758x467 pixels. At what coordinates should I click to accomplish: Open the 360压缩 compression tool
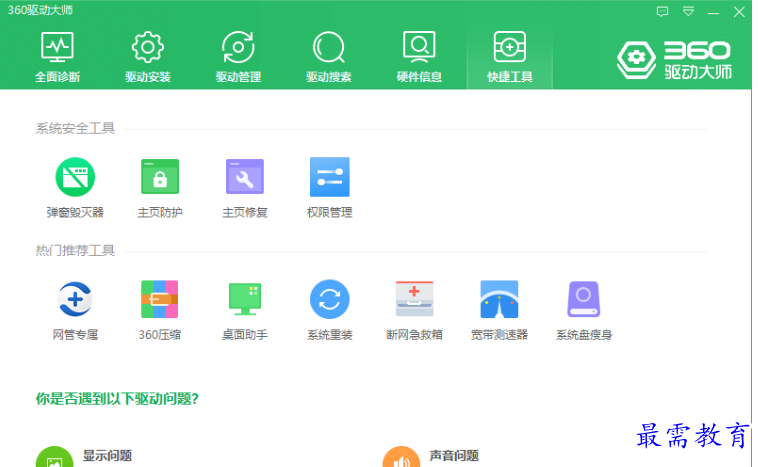point(160,310)
